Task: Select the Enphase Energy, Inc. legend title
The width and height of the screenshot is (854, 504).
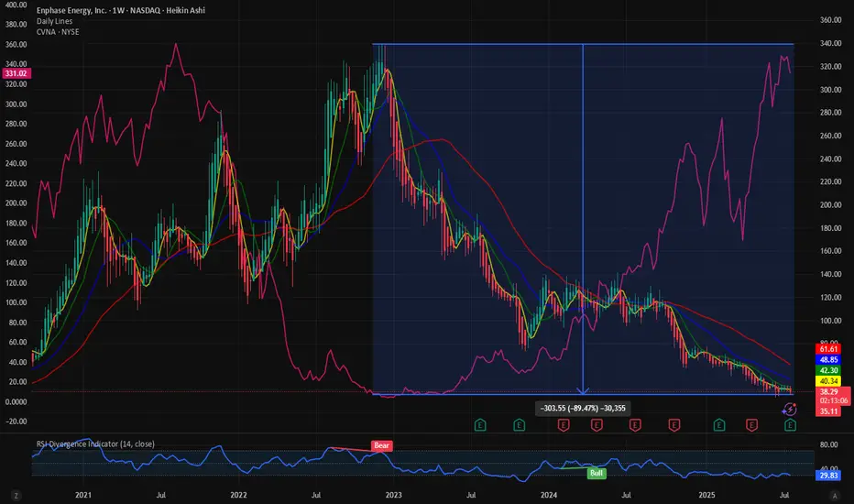Action: click(121, 10)
